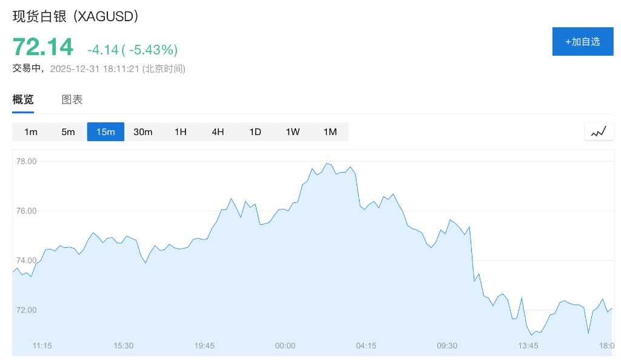The image size is (621, 364).
Task: Set chart to 30m interval
Action: point(143,132)
